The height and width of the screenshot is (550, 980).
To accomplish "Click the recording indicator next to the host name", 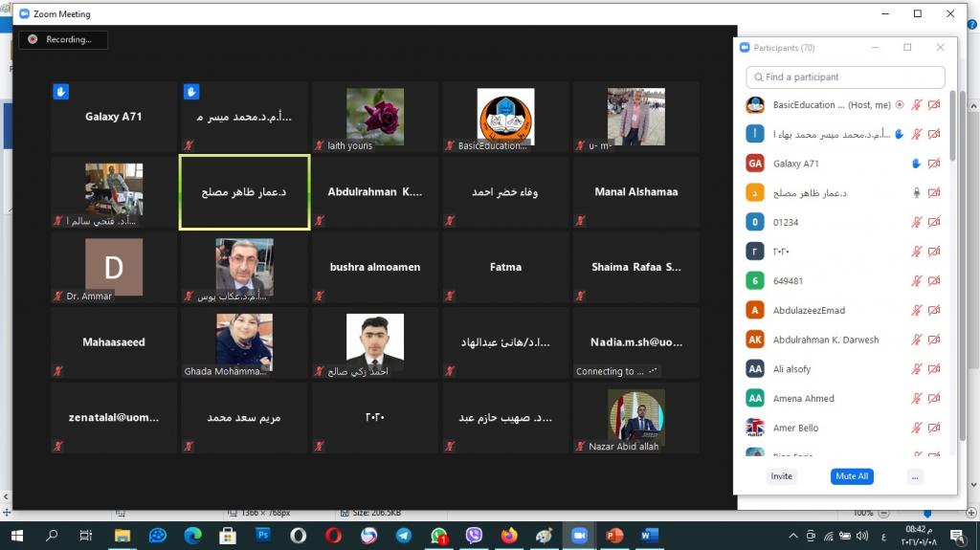I will pyautogui.click(x=899, y=105).
